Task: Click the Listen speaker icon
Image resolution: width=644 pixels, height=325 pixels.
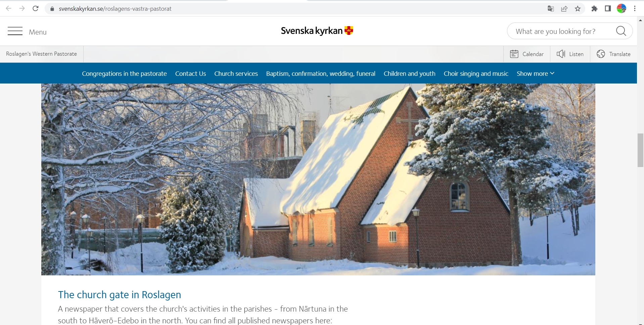Action: point(561,54)
